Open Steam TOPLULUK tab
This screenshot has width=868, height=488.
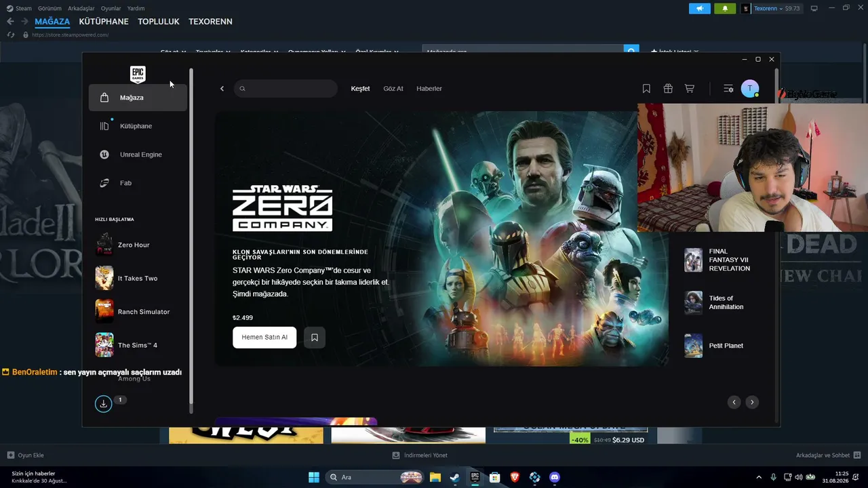tap(159, 22)
